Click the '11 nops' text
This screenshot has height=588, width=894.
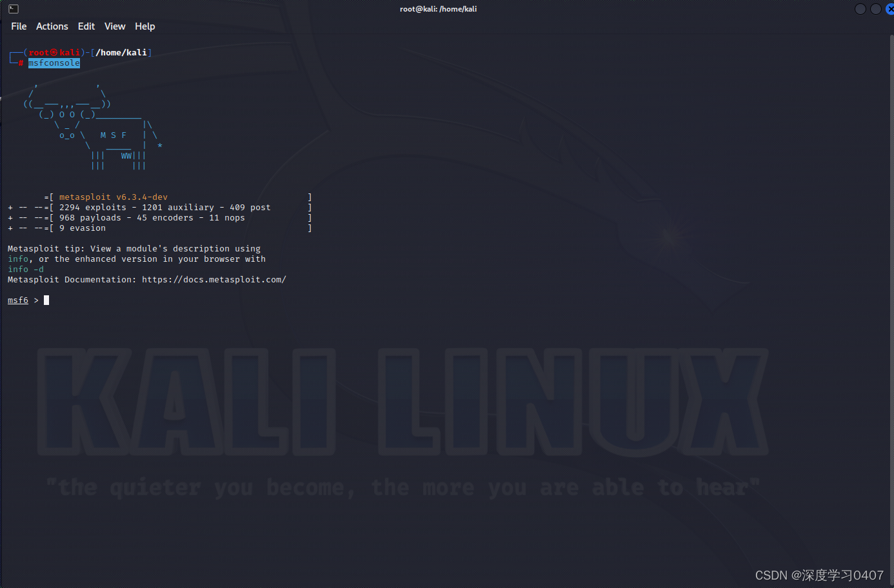[x=227, y=218]
